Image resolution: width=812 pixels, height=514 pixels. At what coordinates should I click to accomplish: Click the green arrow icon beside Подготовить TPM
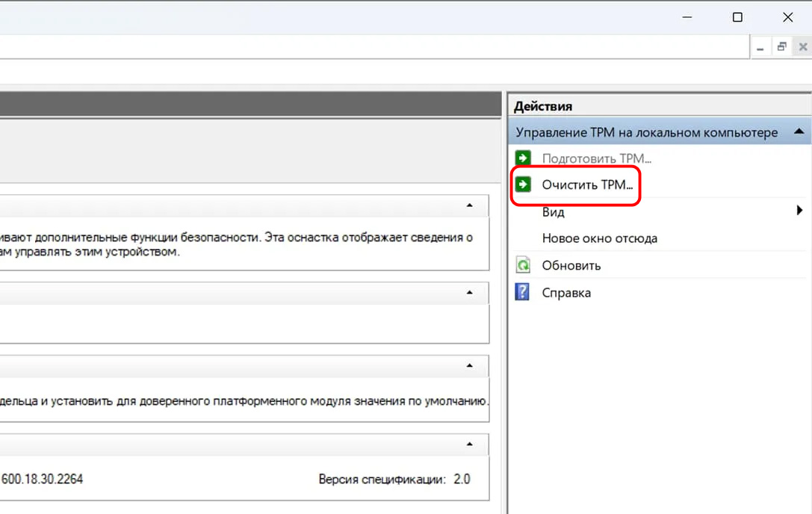click(x=523, y=158)
